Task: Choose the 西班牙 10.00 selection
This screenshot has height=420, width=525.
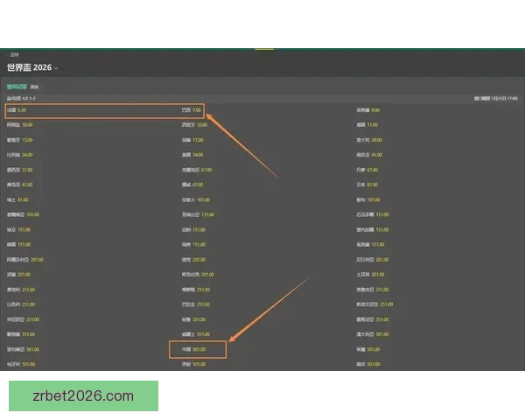Action: 194,125
